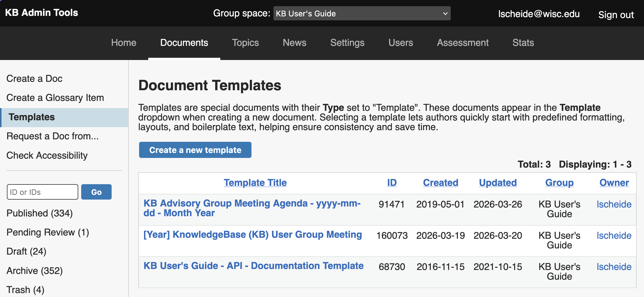Click owner lscheide in row 68730
The image size is (644, 297).
pyautogui.click(x=614, y=267)
